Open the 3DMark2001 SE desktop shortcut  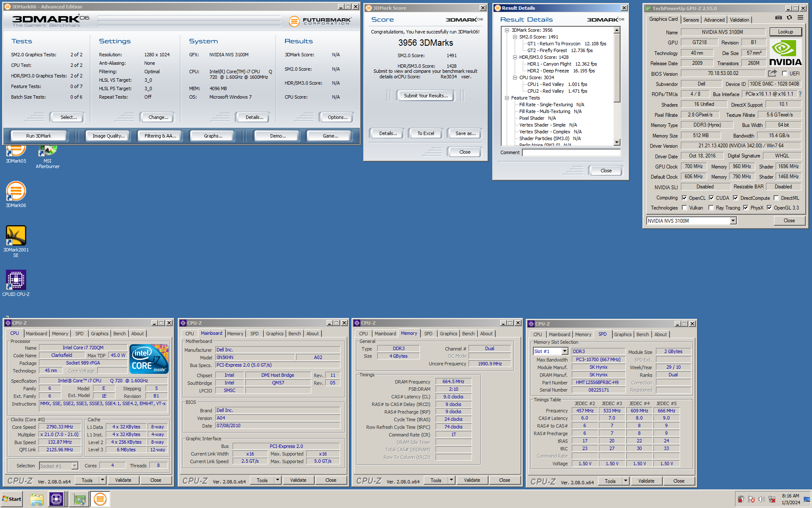pos(16,241)
